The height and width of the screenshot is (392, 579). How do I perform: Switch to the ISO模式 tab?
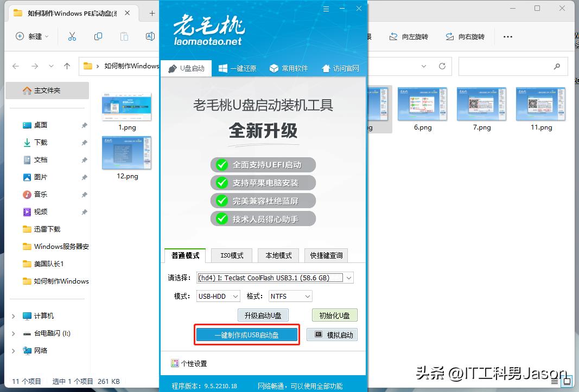click(x=231, y=255)
